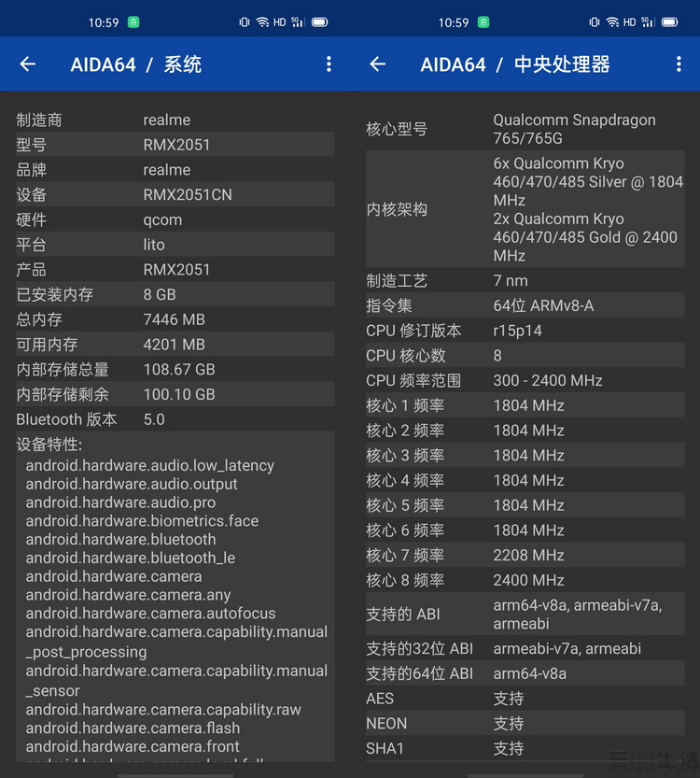Tap the 设备特性 heading
This screenshot has height=778, width=700.
pyautogui.click(x=49, y=444)
